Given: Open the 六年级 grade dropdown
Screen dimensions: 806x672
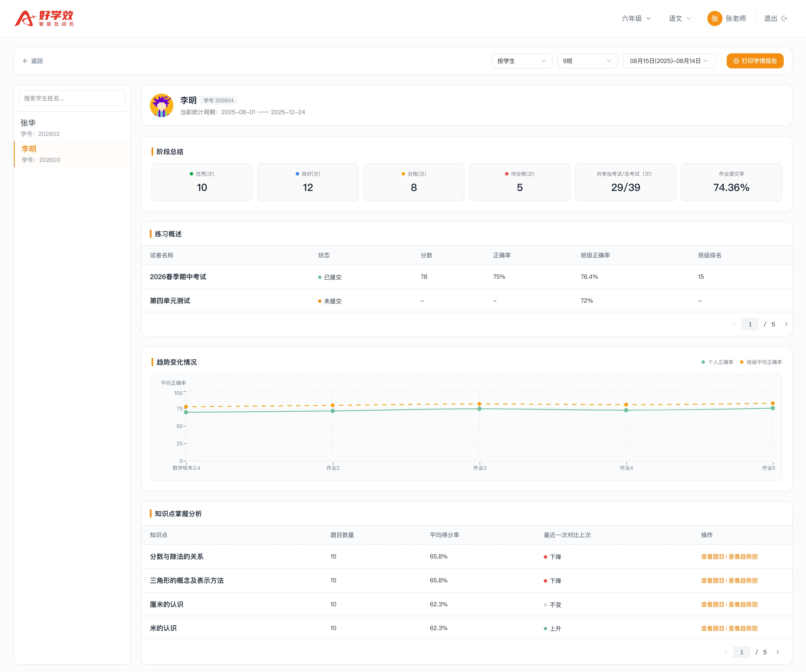Looking at the screenshot, I should click(x=636, y=18).
